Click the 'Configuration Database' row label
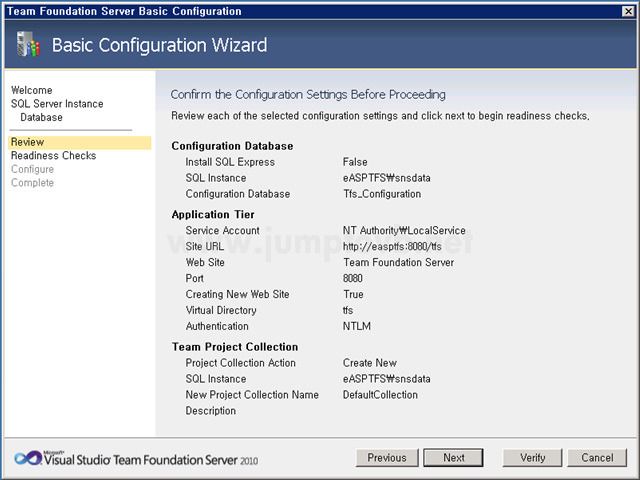Viewport: 640px width, 480px height. (238, 194)
